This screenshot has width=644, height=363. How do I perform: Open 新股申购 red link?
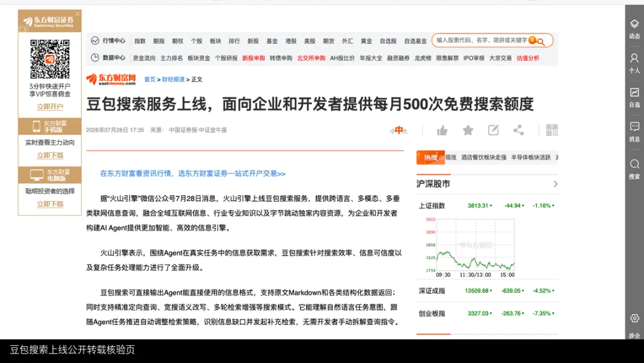point(253,58)
